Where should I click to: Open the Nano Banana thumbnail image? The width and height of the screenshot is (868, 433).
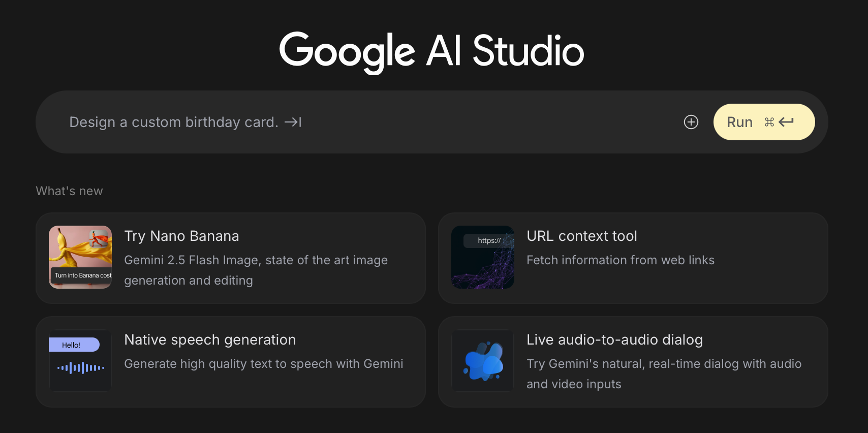(x=80, y=257)
